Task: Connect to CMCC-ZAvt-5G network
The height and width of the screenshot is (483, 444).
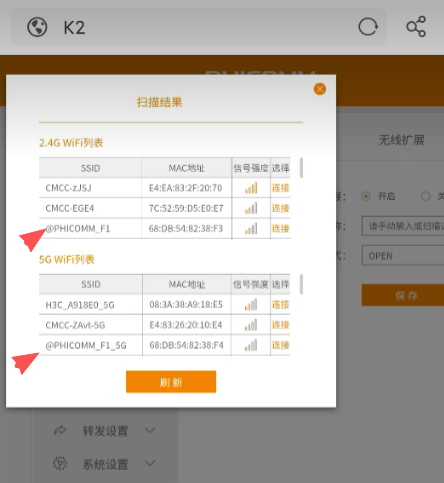Action: tap(280, 325)
